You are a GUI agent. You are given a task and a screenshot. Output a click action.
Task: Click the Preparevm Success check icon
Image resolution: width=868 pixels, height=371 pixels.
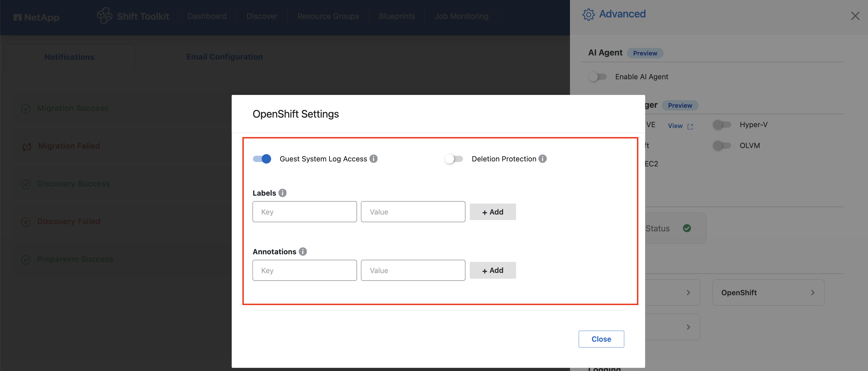point(26,260)
